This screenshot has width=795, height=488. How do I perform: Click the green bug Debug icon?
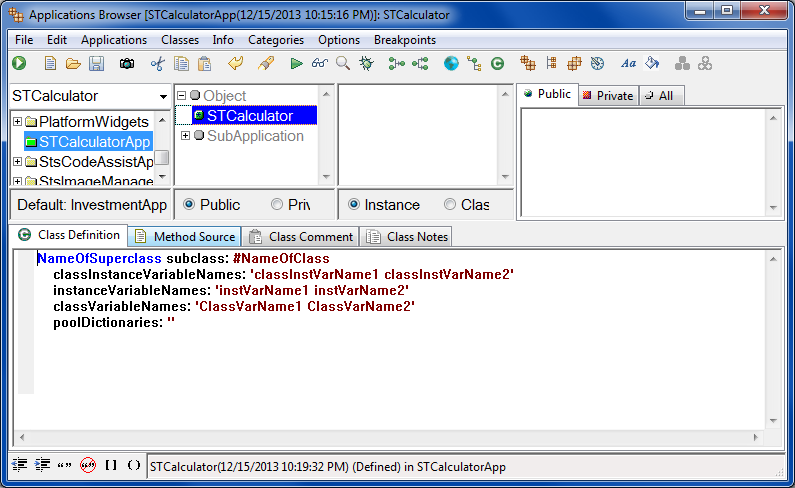coord(367,64)
